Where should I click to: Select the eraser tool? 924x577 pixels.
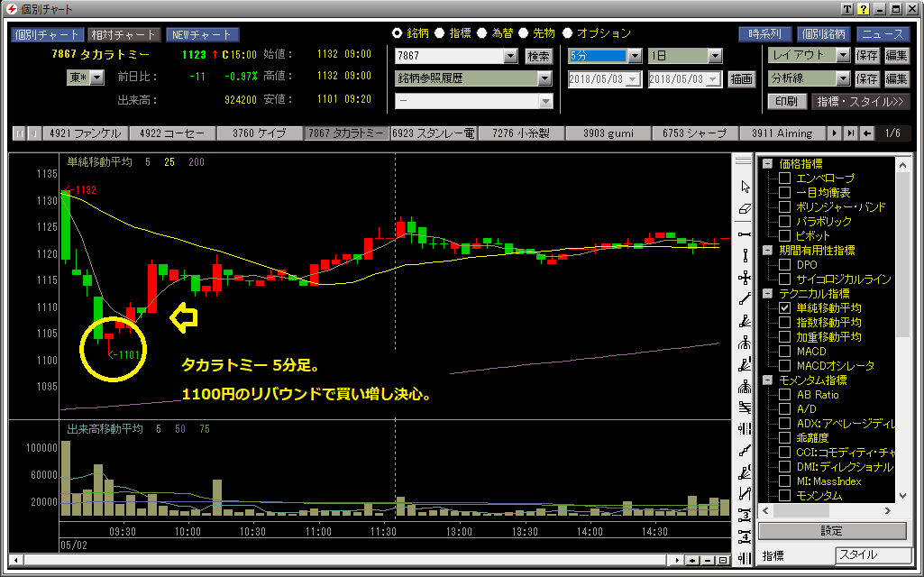point(745,209)
